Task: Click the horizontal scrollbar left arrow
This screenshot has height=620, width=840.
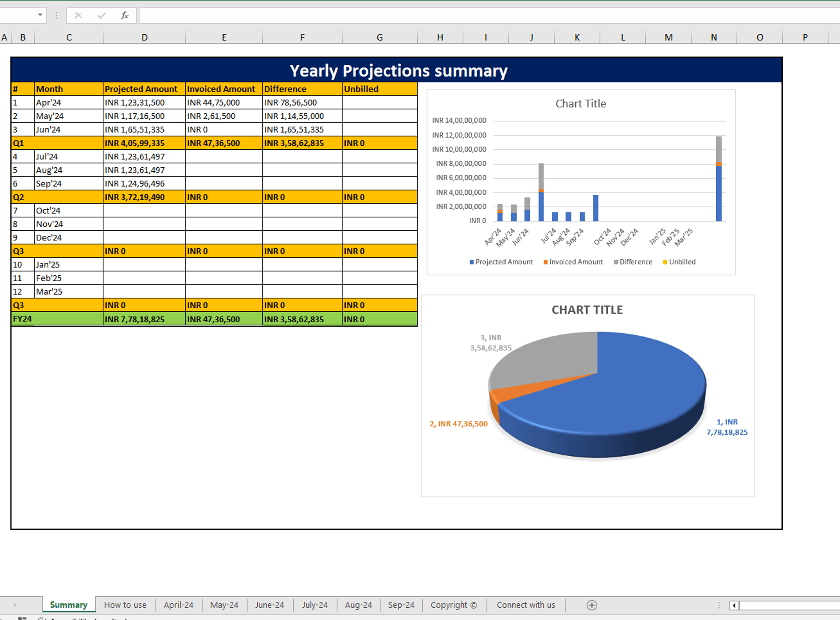Action: [734, 606]
